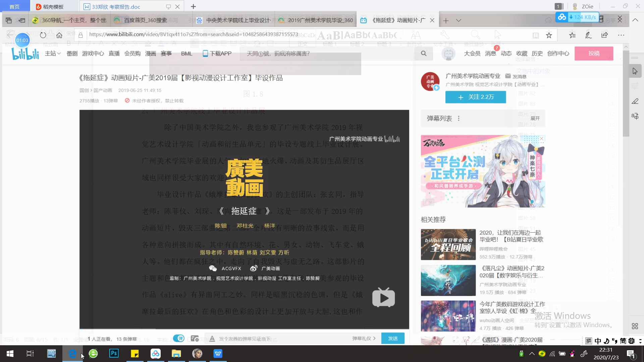Switch to 2019广州美术学院毕设 tab
644x362 pixels.
pos(316,20)
